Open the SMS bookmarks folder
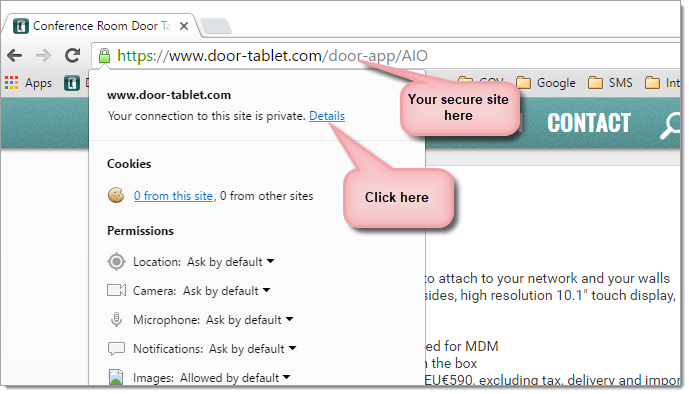This screenshot has width=689, height=394. point(610,83)
